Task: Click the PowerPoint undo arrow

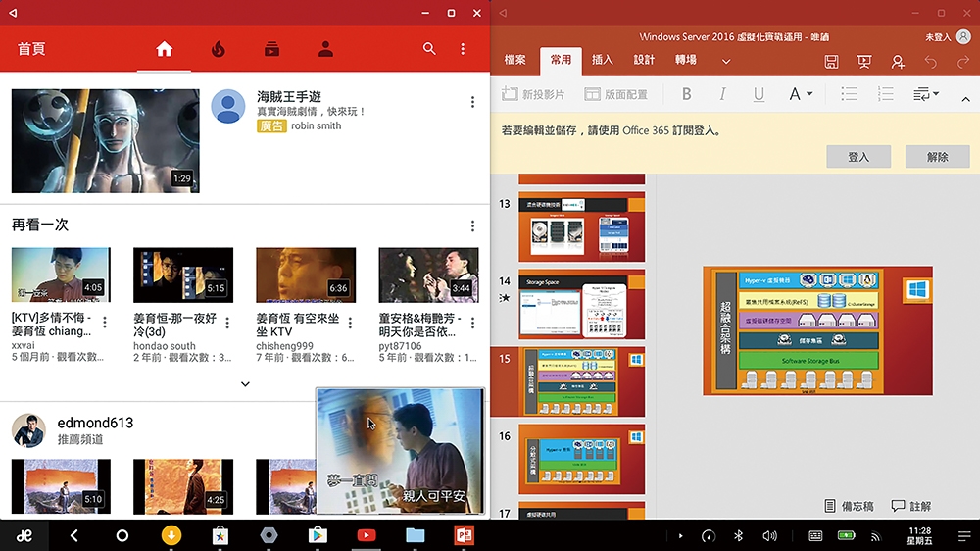Action: click(931, 62)
